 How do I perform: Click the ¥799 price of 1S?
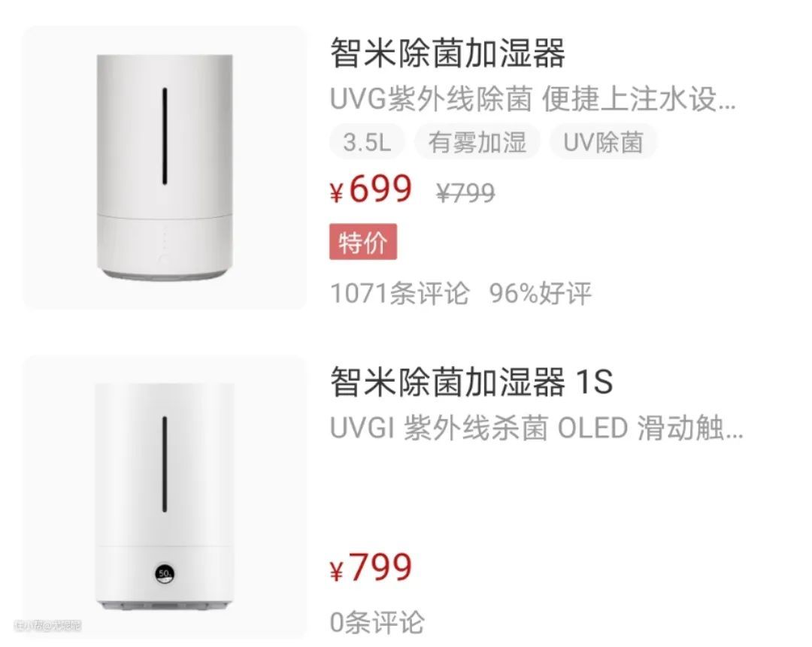click(x=371, y=567)
